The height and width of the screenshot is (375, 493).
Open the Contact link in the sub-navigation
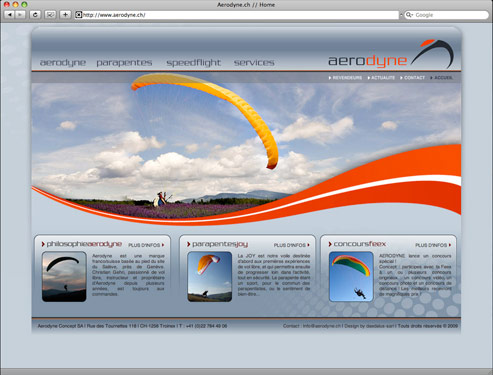pos(412,78)
